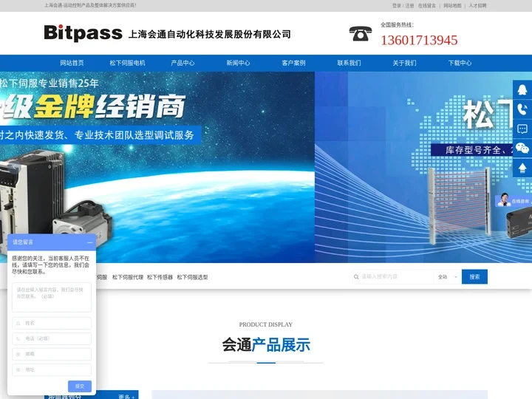Click the 松下伺服选型 keyword link

tap(192, 277)
